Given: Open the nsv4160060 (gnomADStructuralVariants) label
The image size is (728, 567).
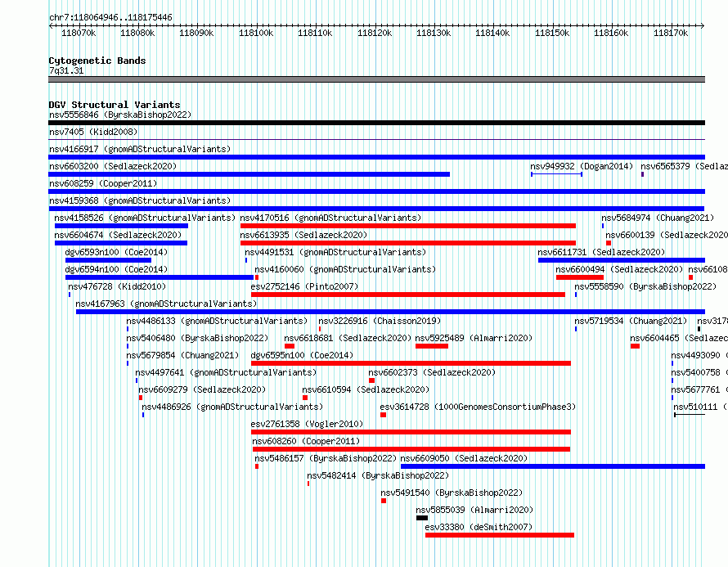Looking at the screenshot, I should 345,269.
